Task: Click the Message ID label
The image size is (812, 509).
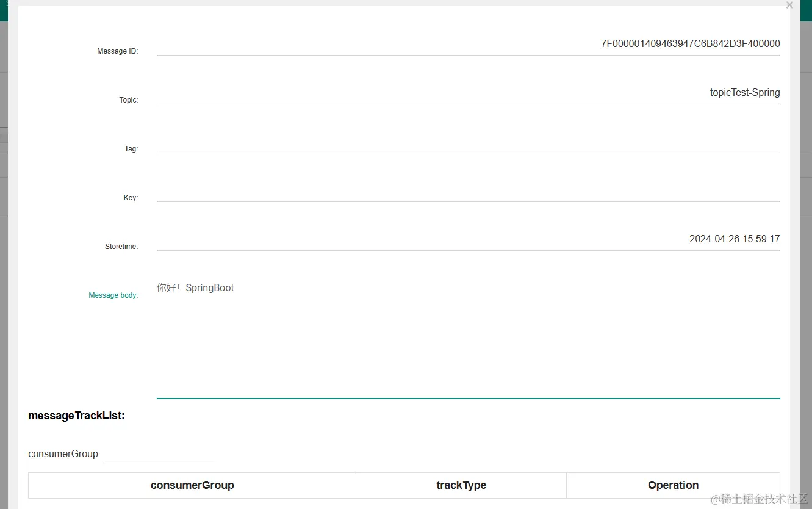Action: [118, 51]
